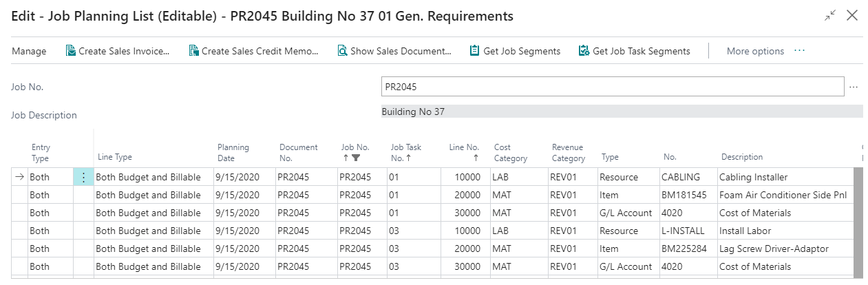Screen dimensions: 868x285
Task: Click the More options menu item
Action: [x=755, y=51]
